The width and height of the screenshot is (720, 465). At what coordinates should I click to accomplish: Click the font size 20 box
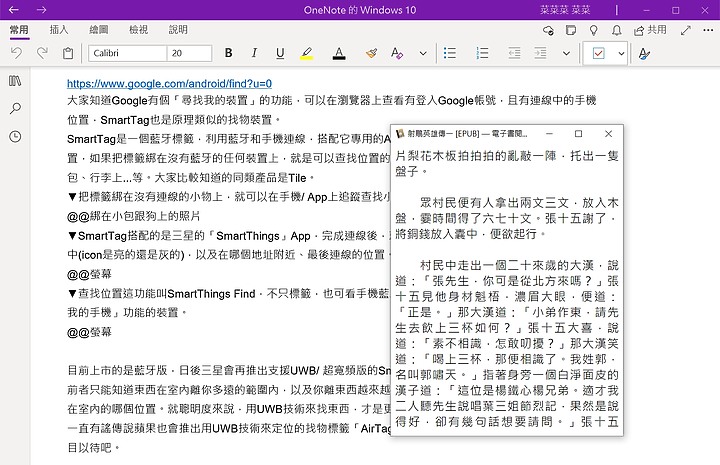pyautogui.click(x=189, y=53)
